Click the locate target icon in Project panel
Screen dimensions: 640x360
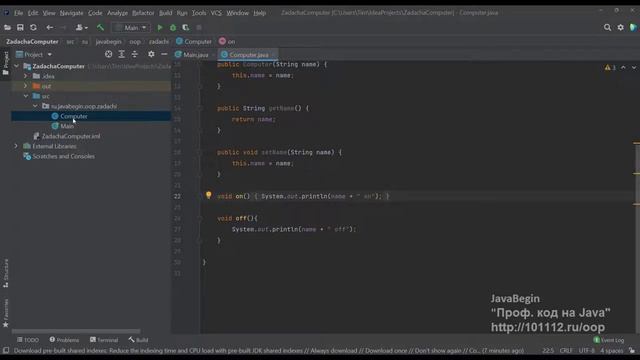pyautogui.click(x=109, y=54)
